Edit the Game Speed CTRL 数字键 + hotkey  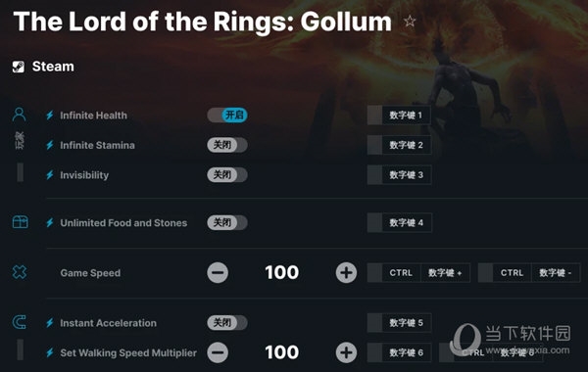tap(418, 273)
